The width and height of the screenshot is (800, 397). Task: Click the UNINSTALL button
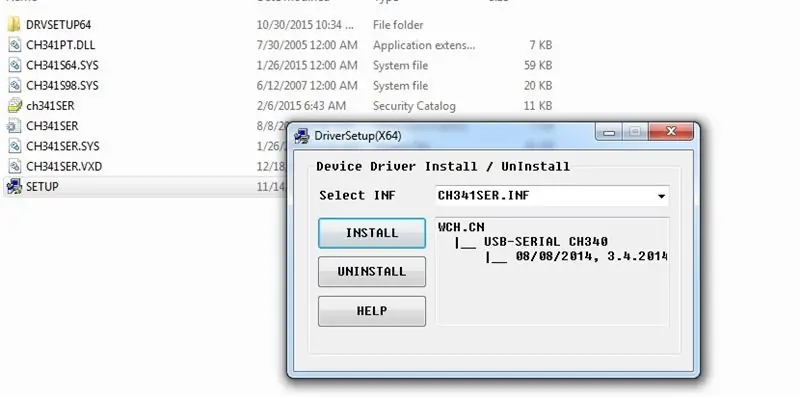click(x=372, y=271)
